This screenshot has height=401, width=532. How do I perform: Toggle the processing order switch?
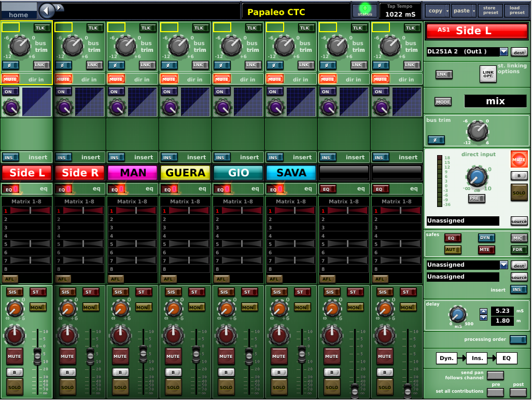pyautogui.click(x=517, y=340)
